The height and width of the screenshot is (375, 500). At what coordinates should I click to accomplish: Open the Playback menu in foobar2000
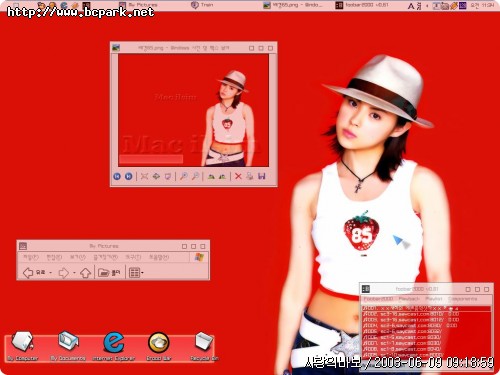(x=409, y=299)
